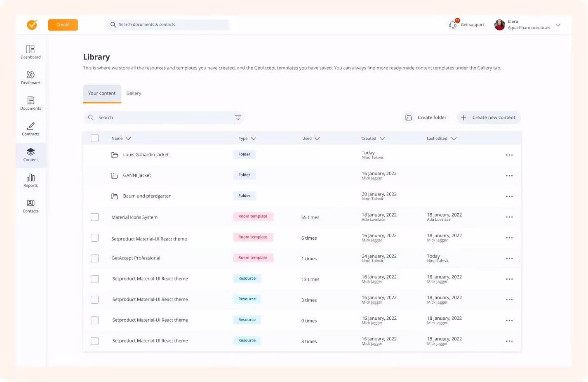Open the Used column sort chevron

[318, 138]
